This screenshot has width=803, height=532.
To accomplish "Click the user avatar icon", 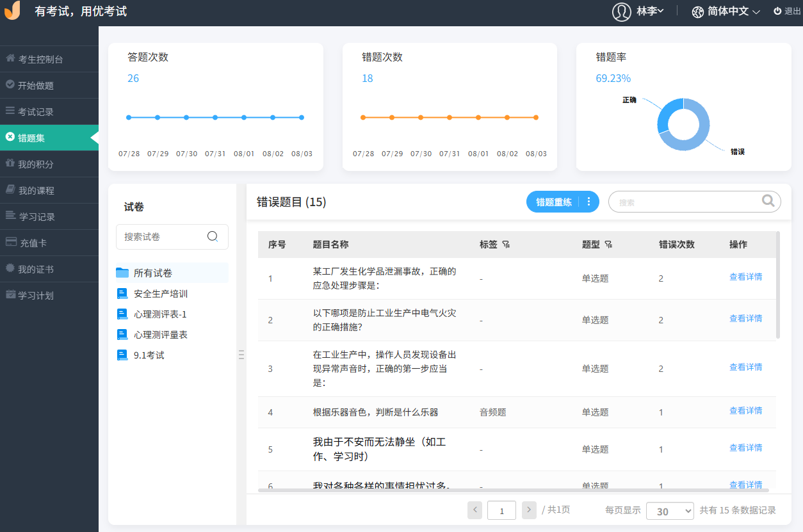I will pos(621,12).
